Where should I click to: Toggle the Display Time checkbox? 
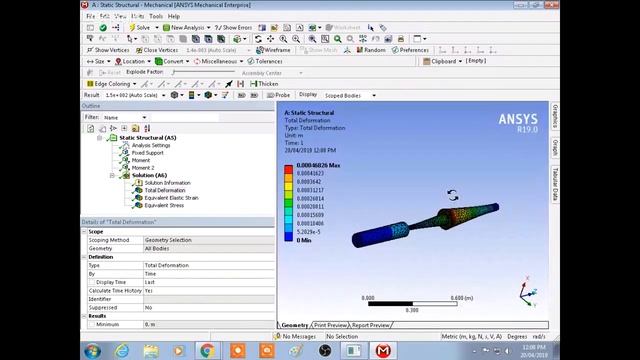(x=92, y=282)
